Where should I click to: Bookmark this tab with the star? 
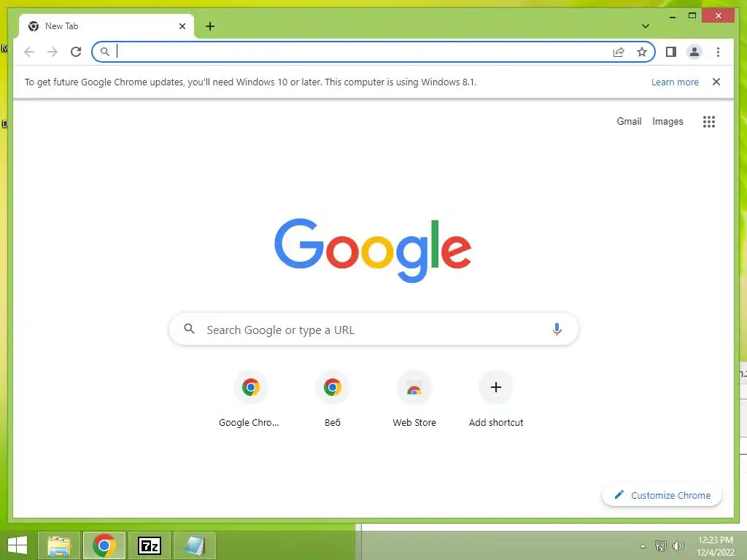coord(642,52)
